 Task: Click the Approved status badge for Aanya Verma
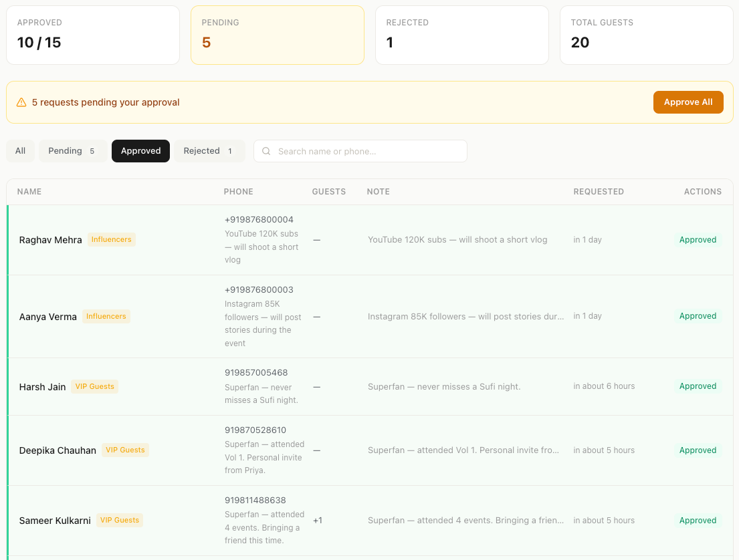(x=698, y=316)
